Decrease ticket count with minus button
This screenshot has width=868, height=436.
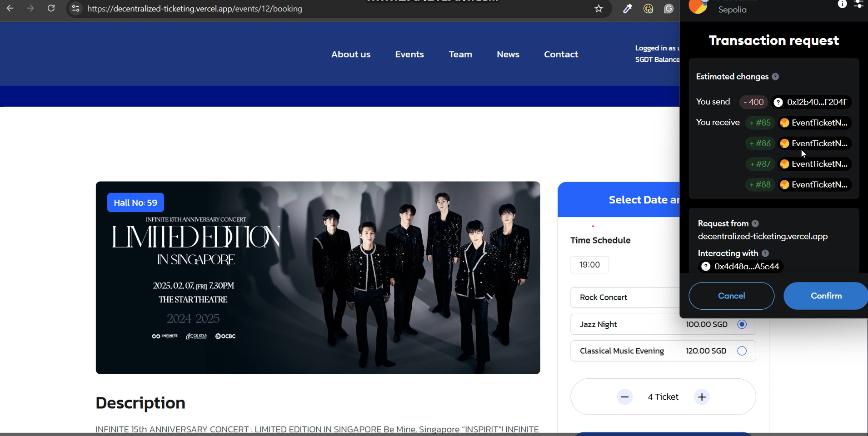tap(625, 397)
